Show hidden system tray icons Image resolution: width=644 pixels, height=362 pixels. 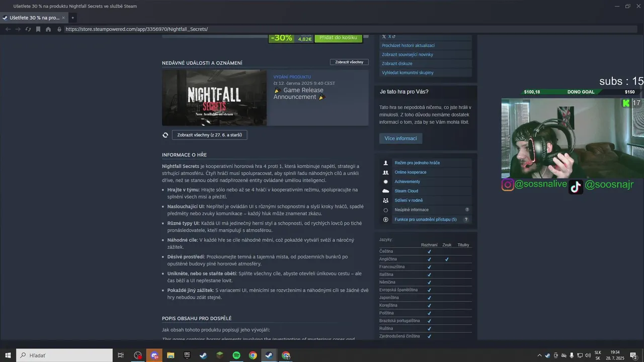[x=539, y=355]
